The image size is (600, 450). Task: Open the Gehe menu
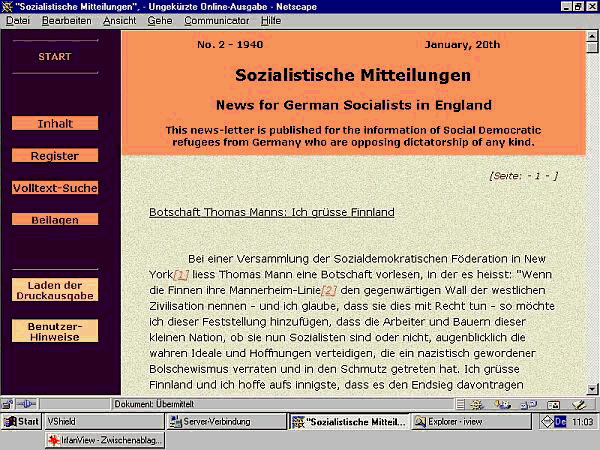point(160,21)
